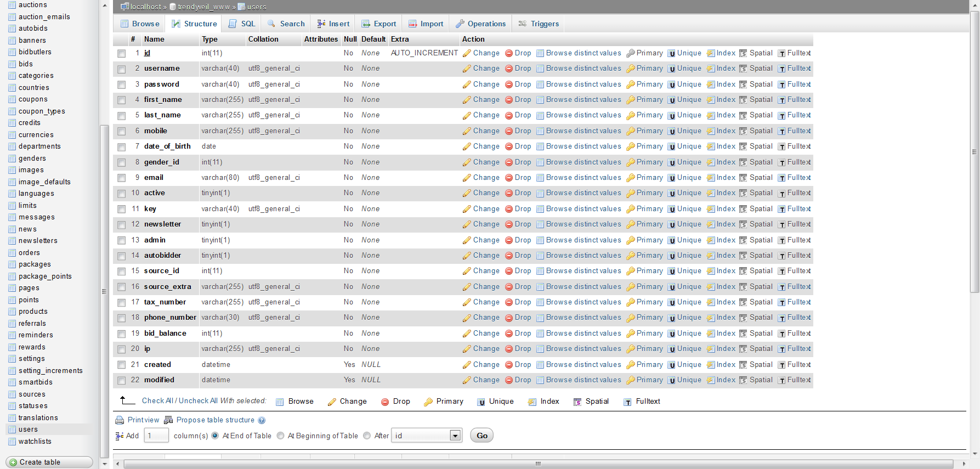980x469 pixels.
Task: Select the 'After' radio button
Action: tap(367, 436)
